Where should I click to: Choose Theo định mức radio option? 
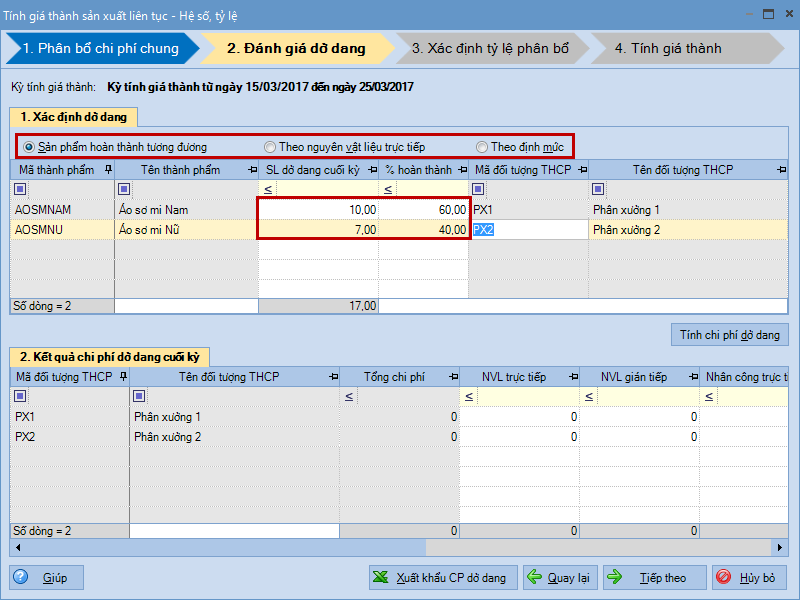click(x=483, y=147)
